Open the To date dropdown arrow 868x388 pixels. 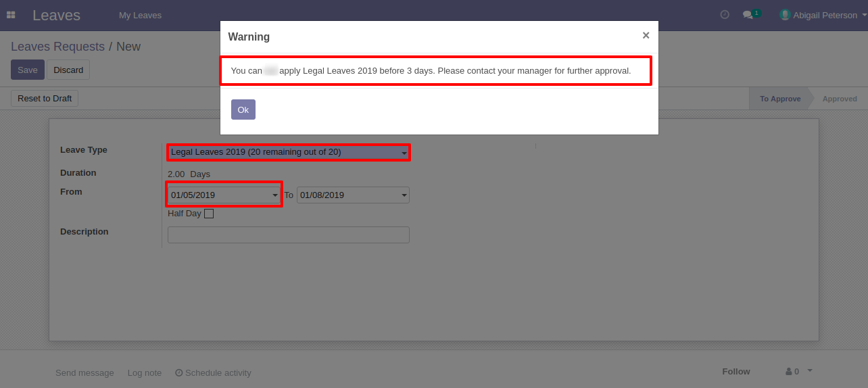[x=404, y=195]
